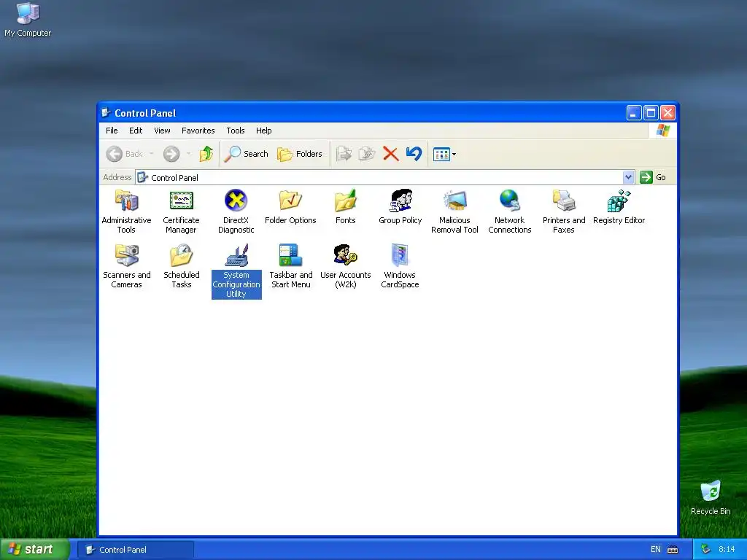Click the red Delete toolbar icon
The image size is (747, 560).
click(x=391, y=154)
